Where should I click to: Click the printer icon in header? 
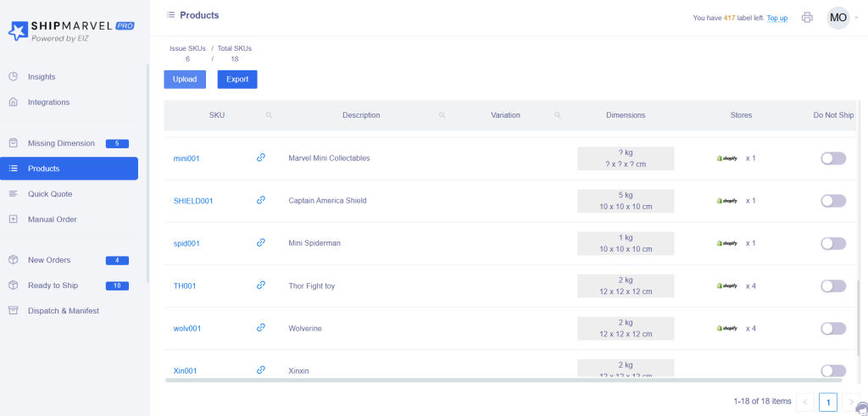807,18
